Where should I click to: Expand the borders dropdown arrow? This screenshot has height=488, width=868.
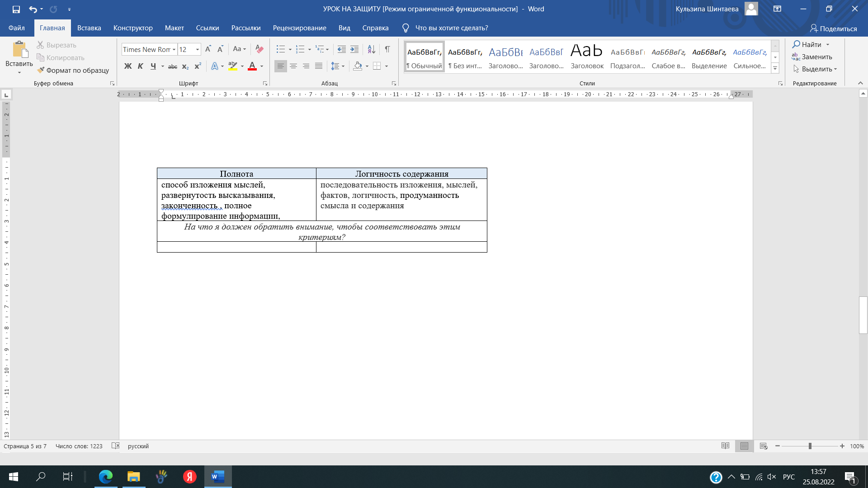click(387, 66)
